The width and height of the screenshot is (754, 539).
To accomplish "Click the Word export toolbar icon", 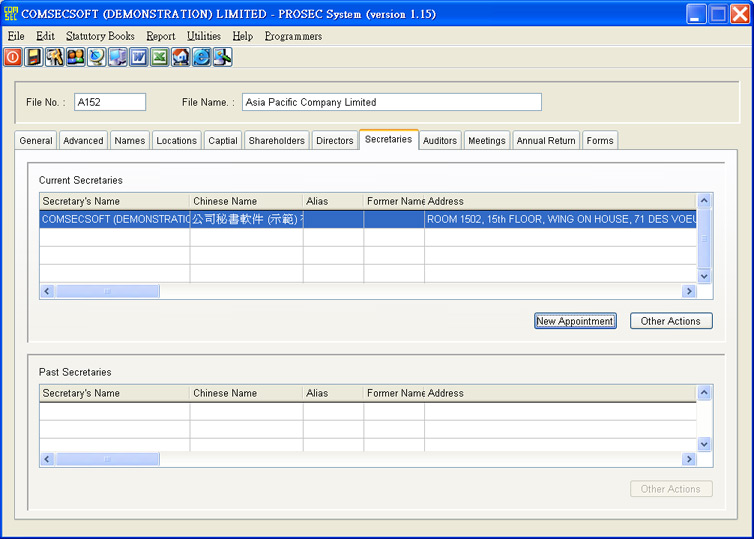I will tap(139, 58).
